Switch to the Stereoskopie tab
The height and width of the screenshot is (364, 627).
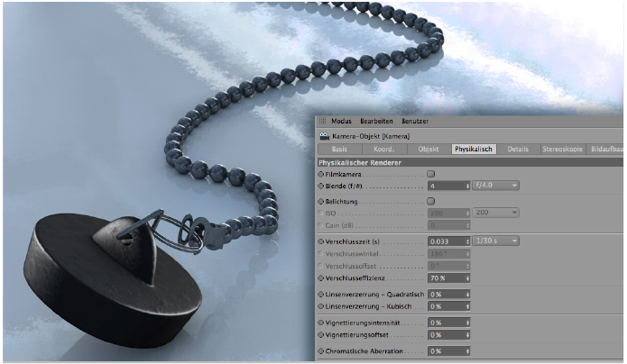[562, 149]
